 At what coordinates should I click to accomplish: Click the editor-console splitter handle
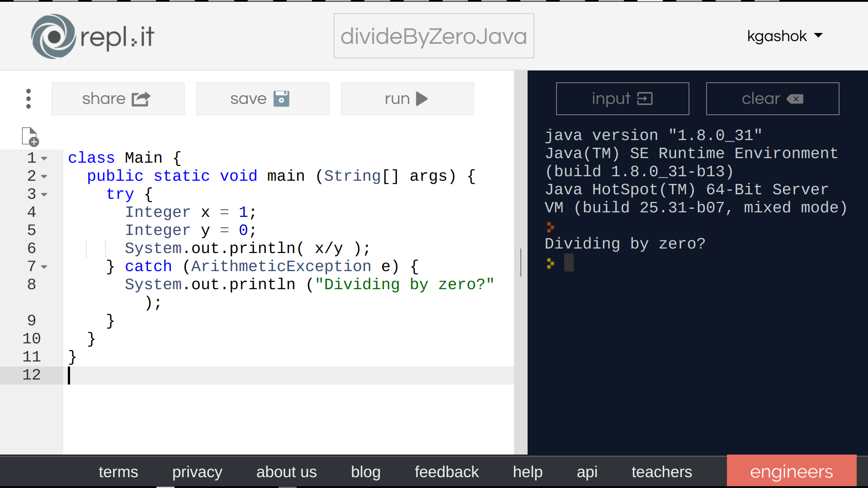click(x=521, y=262)
